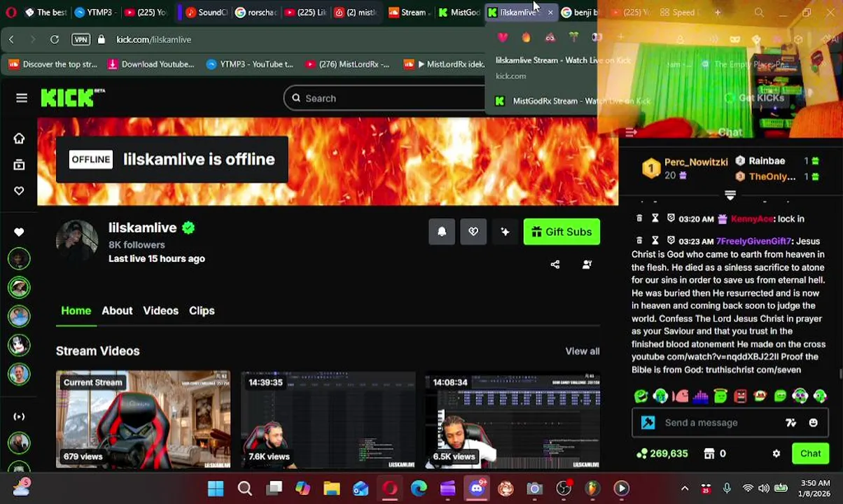Switch to the rorschac Google tab
Screen dimensions: 843x504
pyautogui.click(x=256, y=13)
